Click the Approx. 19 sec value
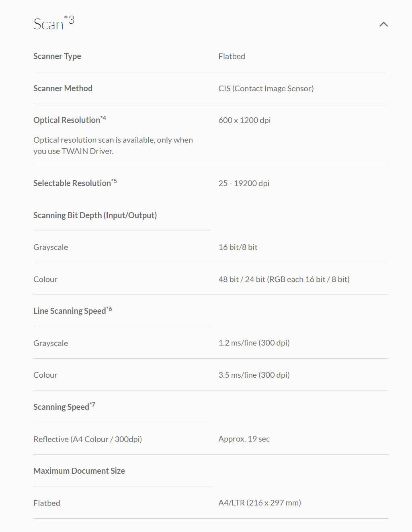Screen dimensions: 412x532 [x=244, y=439]
